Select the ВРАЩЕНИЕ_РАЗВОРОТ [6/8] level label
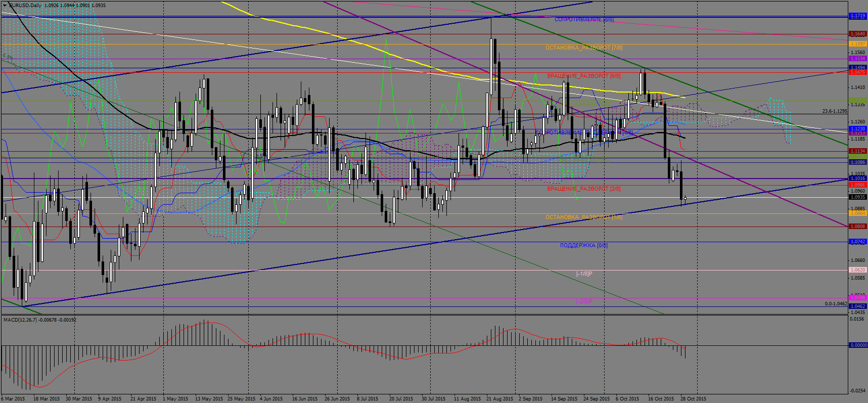 tap(584, 76)
